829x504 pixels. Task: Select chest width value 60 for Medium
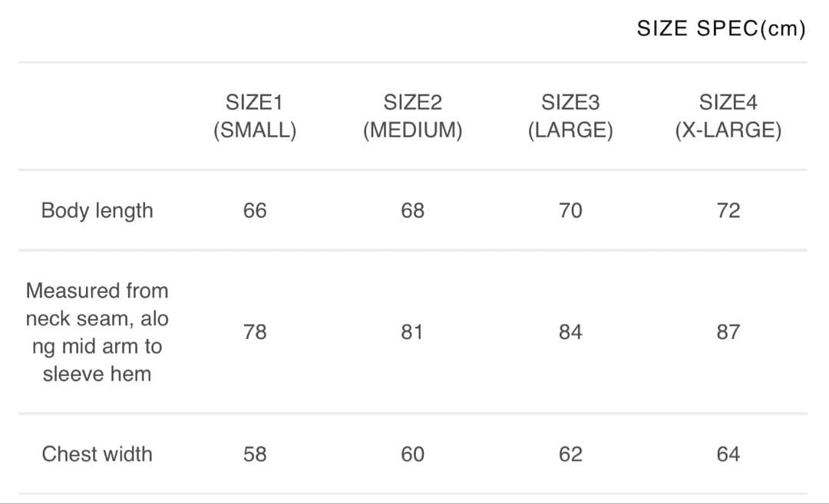pos(412,454)
